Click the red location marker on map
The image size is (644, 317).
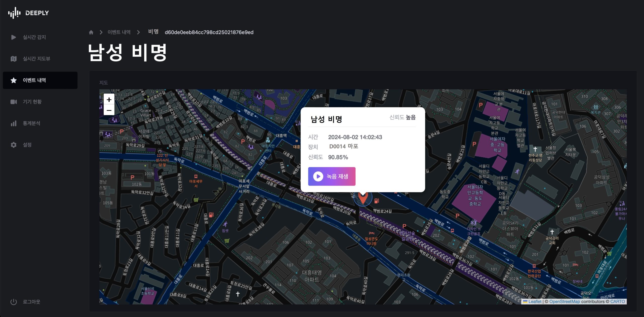tap(363, 199)
